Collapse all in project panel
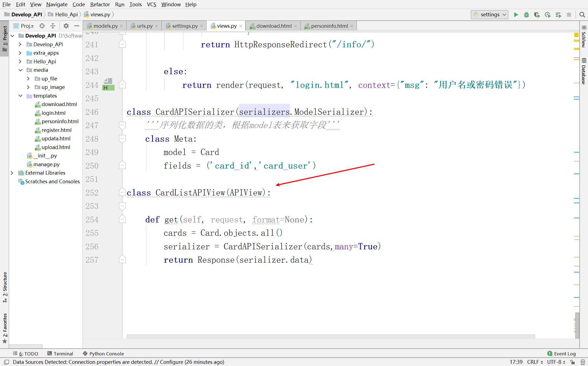 pos(53,26)
